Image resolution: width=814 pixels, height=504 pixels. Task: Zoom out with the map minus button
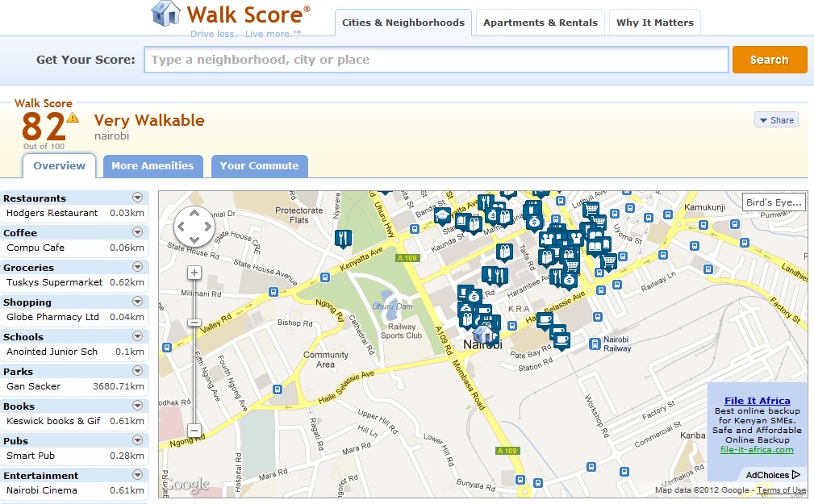(x=194, y=431)
